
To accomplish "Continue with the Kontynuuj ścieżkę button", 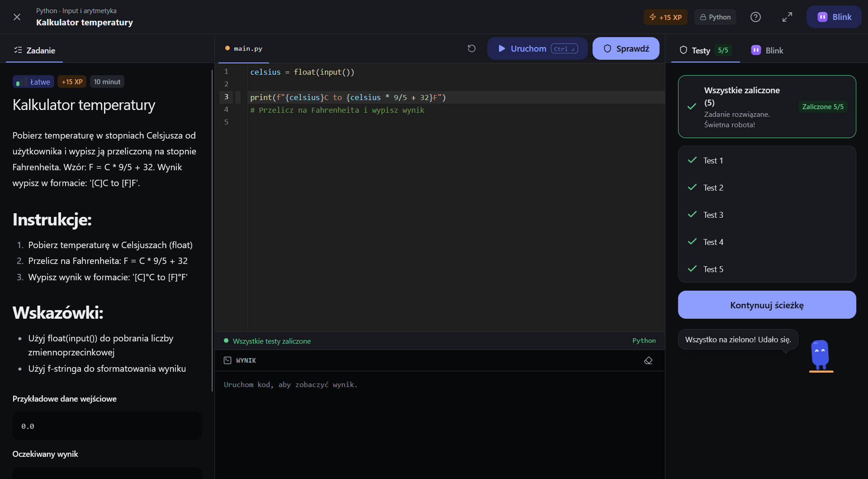I will click(x=767, y=305).
